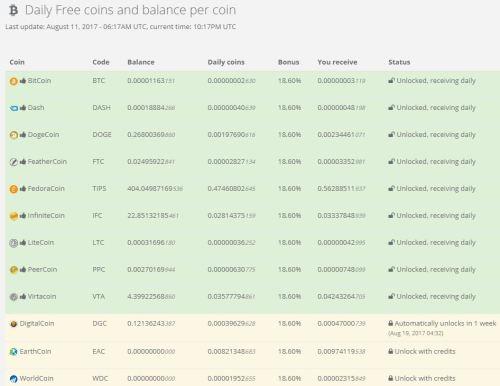The image size is (500, 386).
Task: Click the Bitcoin symbol in page heading
Action: pos(13,10)
